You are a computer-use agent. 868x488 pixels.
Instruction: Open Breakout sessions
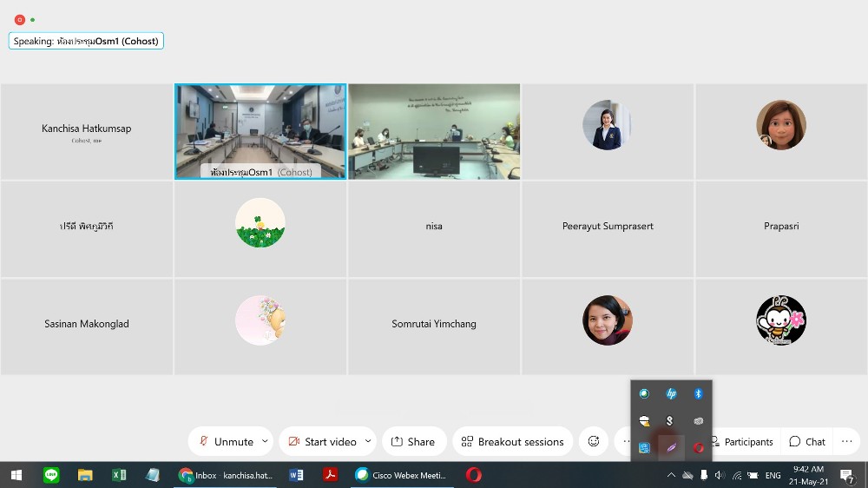(x=512, y=441)
